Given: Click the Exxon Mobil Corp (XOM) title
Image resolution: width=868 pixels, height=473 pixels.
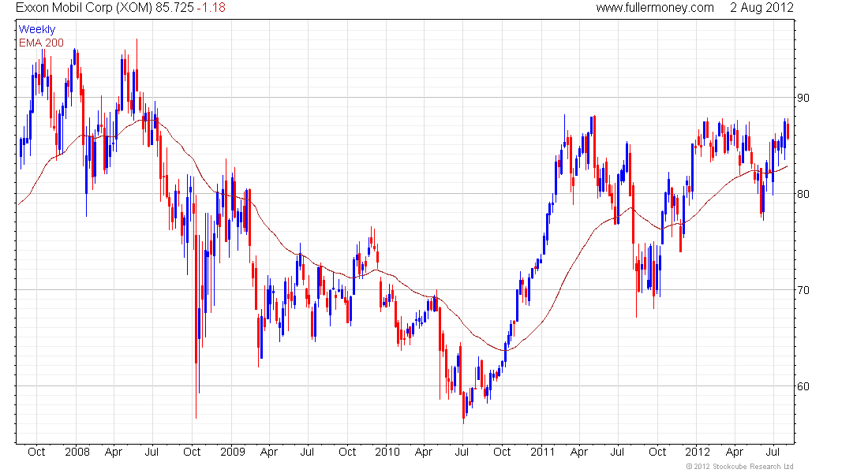Looking at the screenshot, I should (84, 8).
